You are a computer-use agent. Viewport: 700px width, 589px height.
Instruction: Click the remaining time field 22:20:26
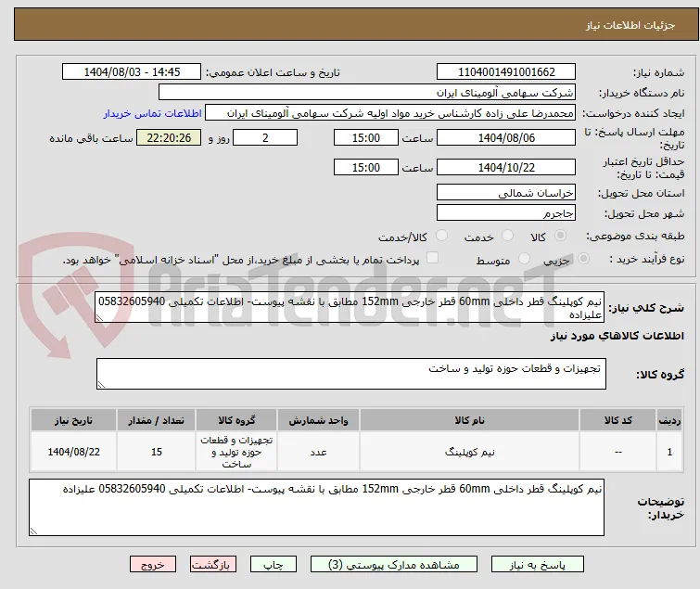pyautogui.click(x=169, y=137)
